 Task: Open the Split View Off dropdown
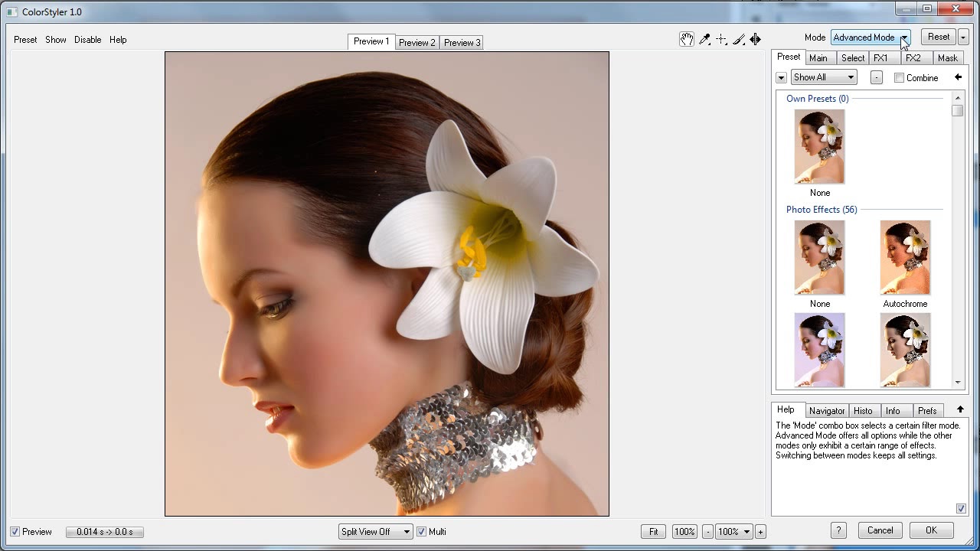(x=376, y=532)
